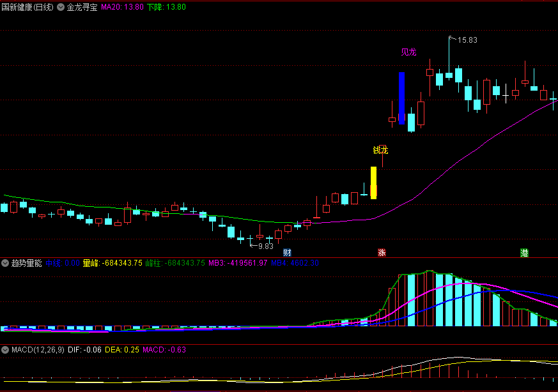Click the MA20: 13.80 value
This screenshot has width=558, height=392.
pos(123,7)
